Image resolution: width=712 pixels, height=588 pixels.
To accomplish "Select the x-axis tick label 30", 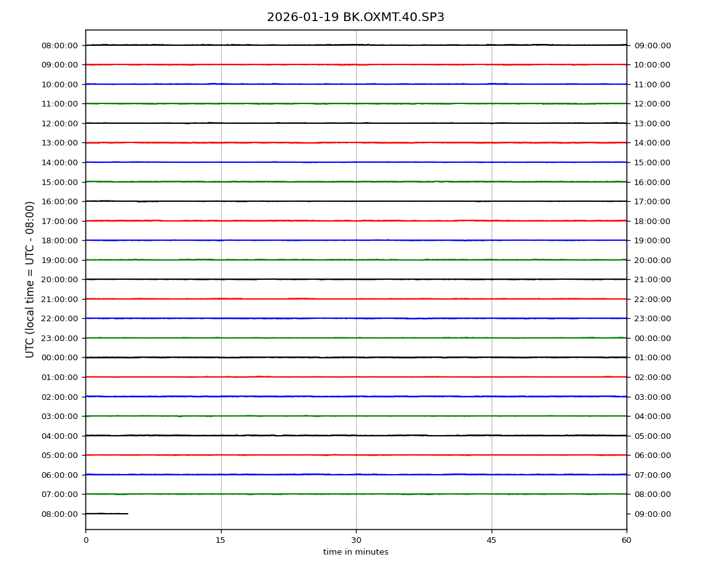I will coord(356,540).
